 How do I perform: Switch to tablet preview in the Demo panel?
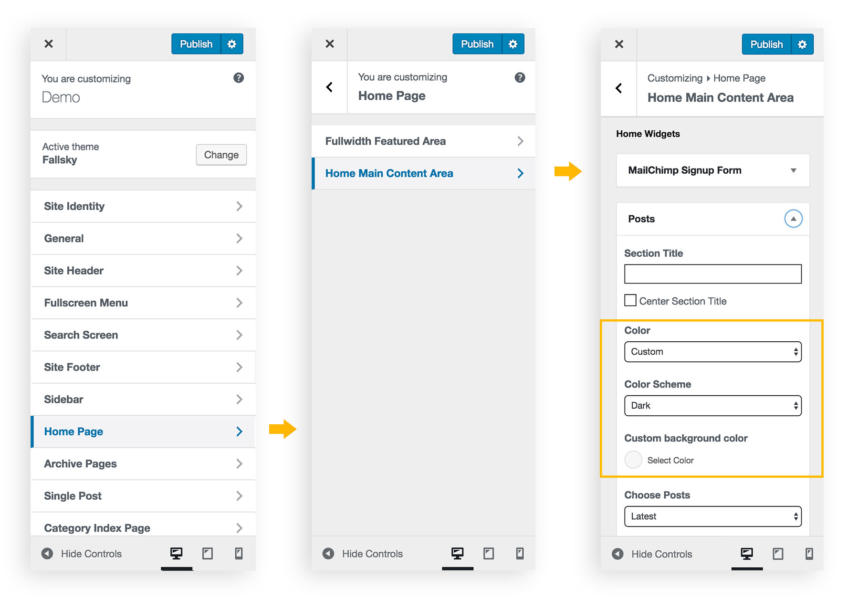pyautogui.click(x=208, y=553)
